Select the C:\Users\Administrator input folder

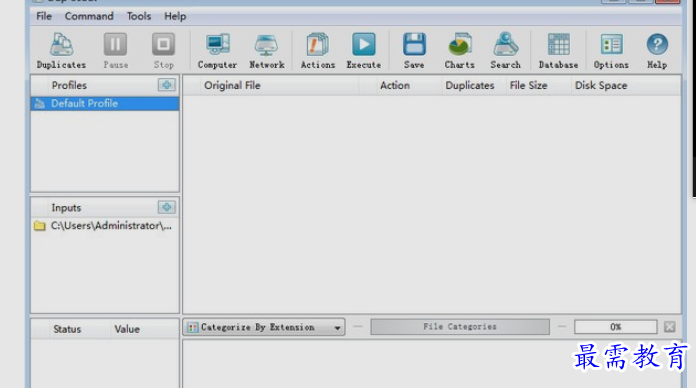[105, 226]
